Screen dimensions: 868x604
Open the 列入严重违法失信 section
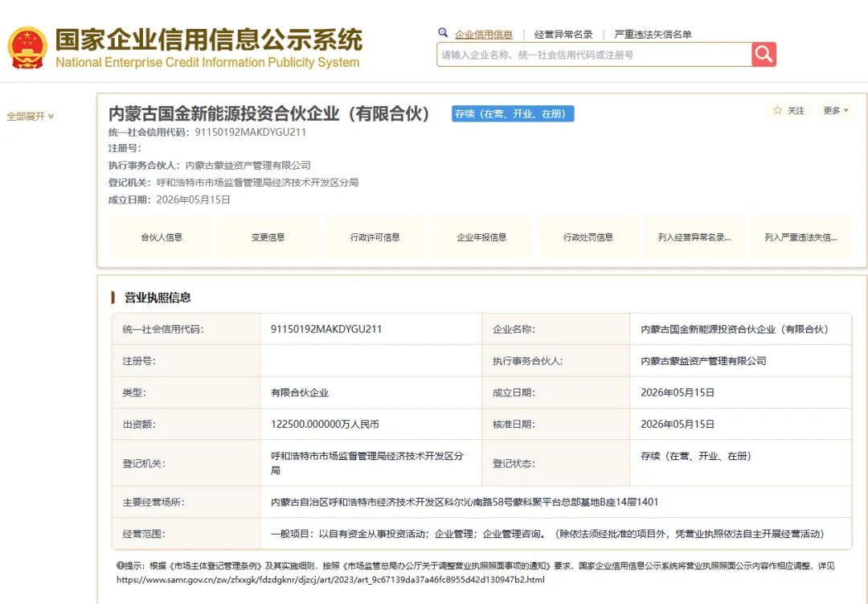pos(801,237)
